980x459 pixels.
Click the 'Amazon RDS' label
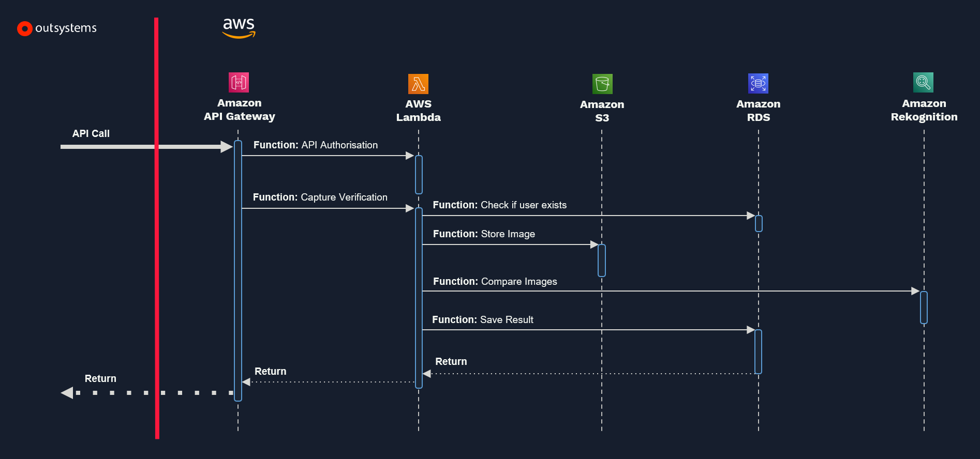click(759, 111)
